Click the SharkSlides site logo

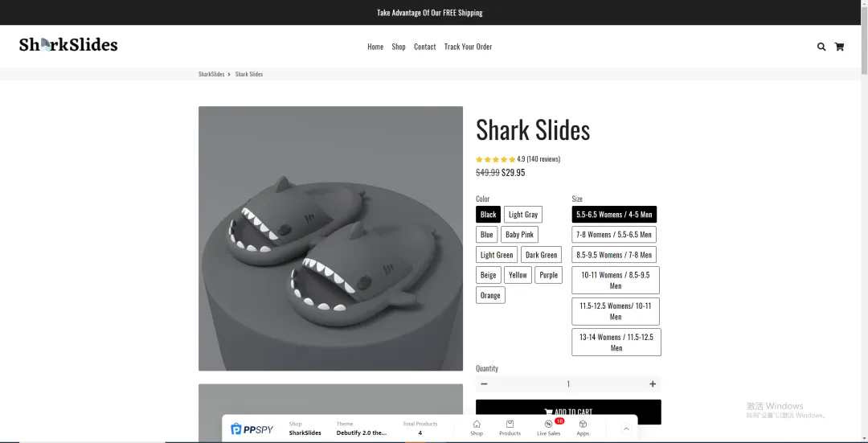click(x=68, y=45)
